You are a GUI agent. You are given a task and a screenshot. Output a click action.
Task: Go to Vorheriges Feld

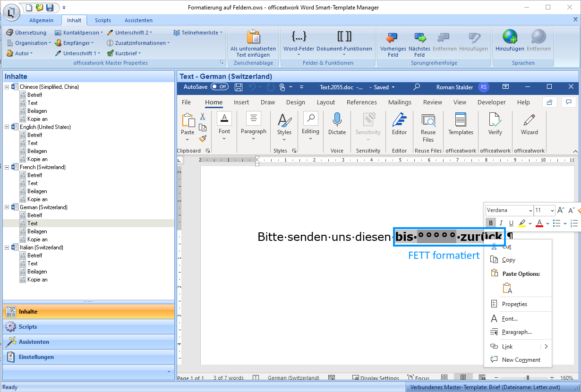393,43
